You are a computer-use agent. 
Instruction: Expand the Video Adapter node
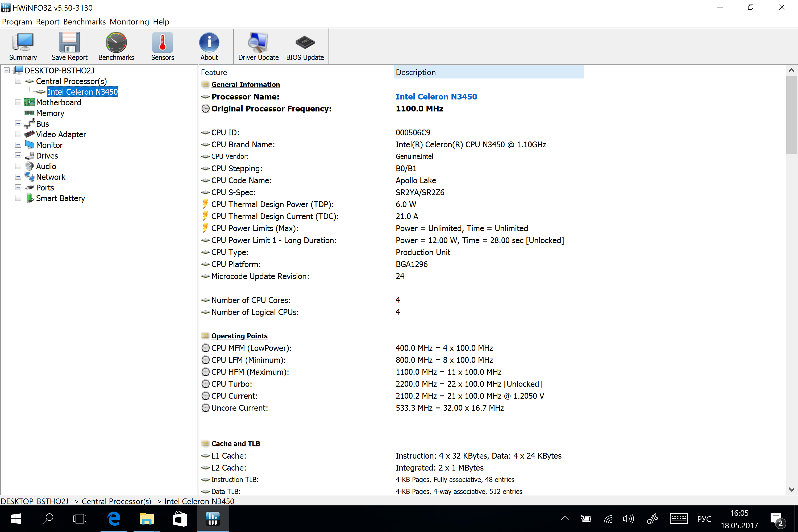click(18, 134)
